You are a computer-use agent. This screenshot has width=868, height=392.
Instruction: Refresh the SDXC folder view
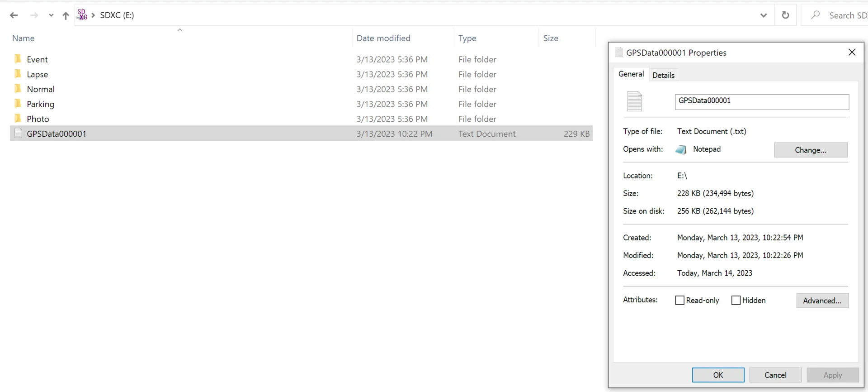point(786,15)
